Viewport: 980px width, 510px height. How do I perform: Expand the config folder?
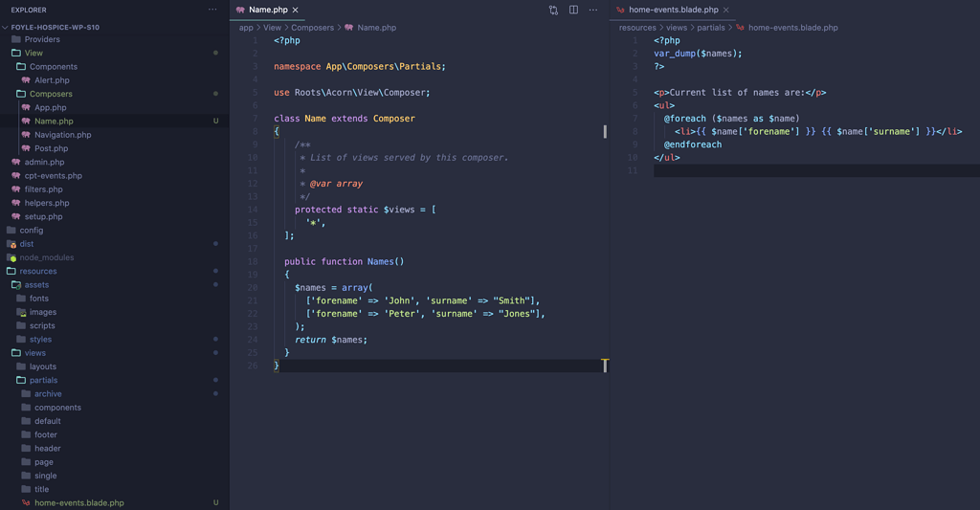31,231
